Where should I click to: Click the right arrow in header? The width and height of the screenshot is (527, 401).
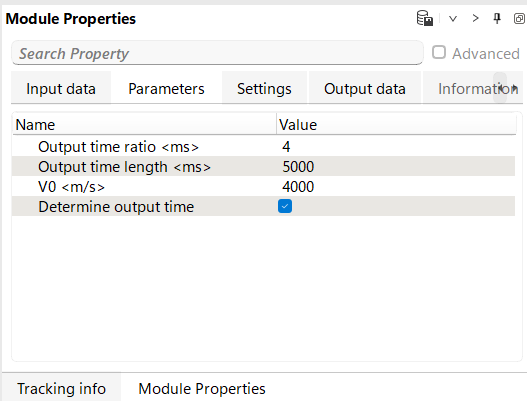(475, 18)
